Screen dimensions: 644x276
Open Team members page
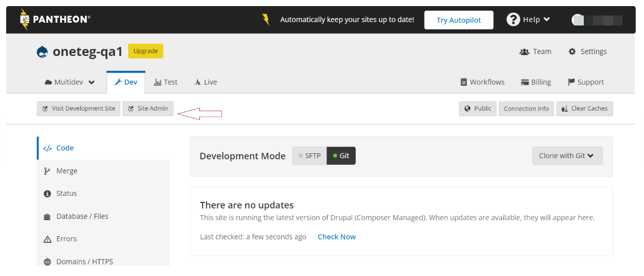[535, 51]
